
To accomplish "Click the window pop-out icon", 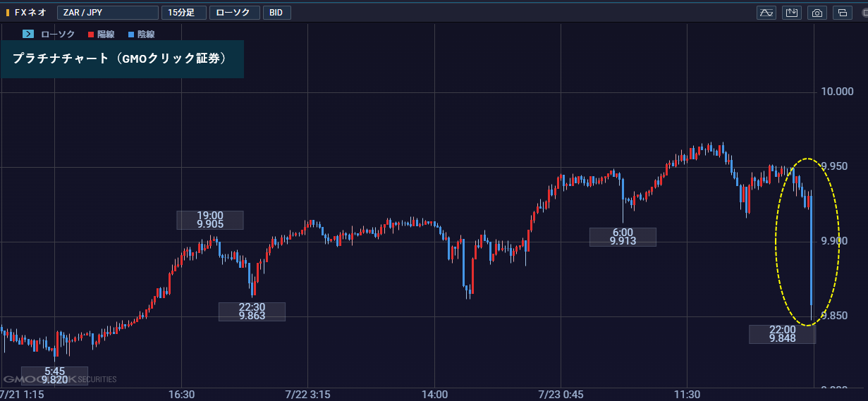I will pos(843,13).
